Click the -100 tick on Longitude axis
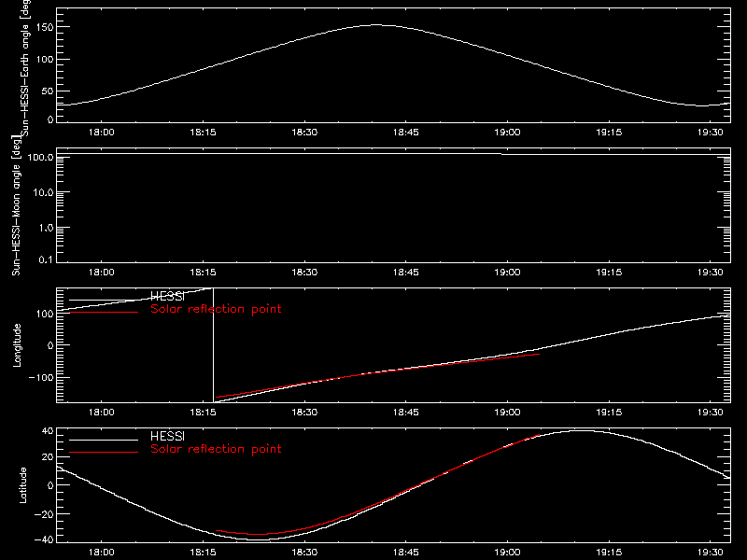747x560 pixels. [x=41, y=377]
